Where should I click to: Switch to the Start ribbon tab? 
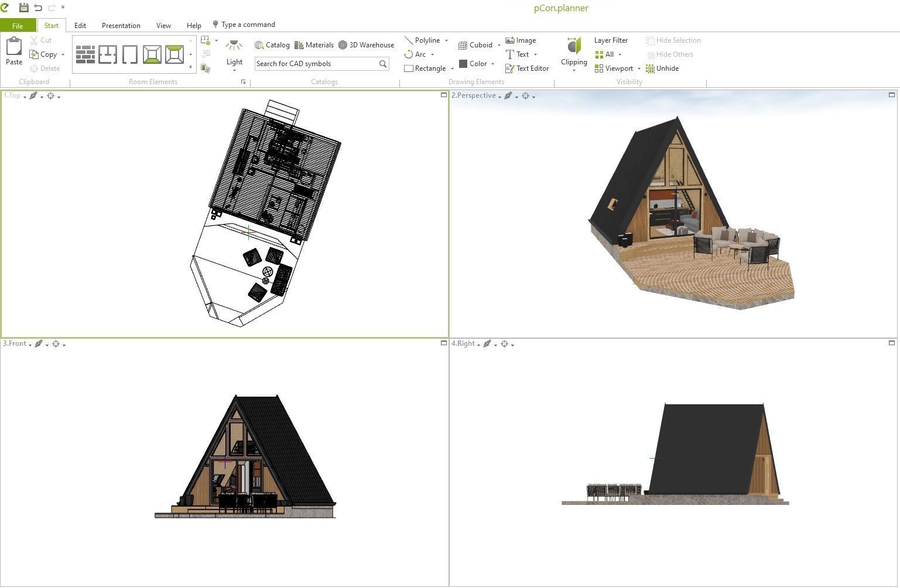(52, 26)
